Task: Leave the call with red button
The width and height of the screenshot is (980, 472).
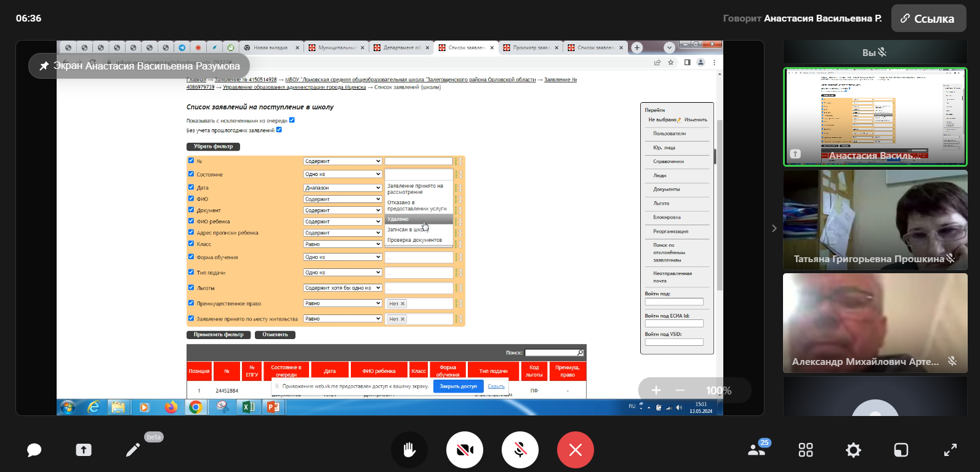Action: coord(576,450)
